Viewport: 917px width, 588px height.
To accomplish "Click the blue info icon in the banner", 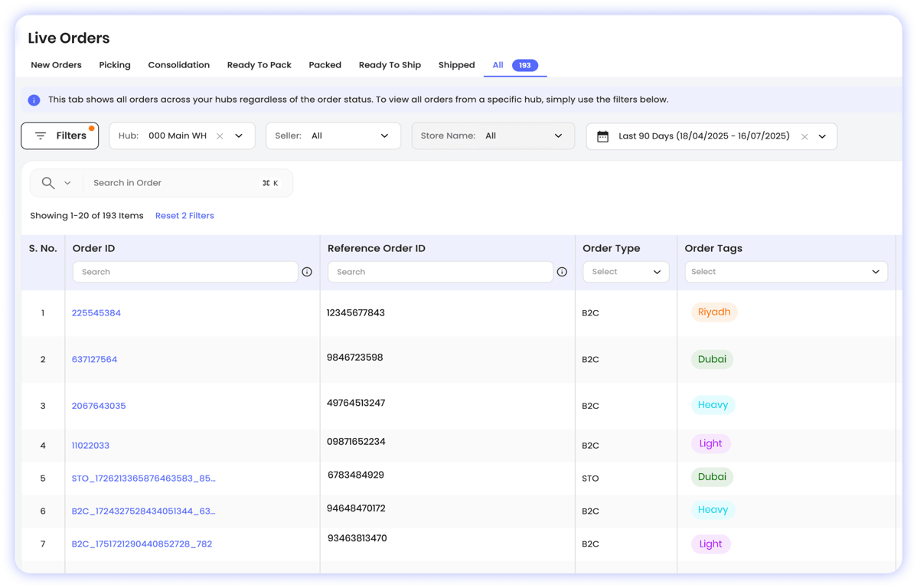I will tap(34, 100).
